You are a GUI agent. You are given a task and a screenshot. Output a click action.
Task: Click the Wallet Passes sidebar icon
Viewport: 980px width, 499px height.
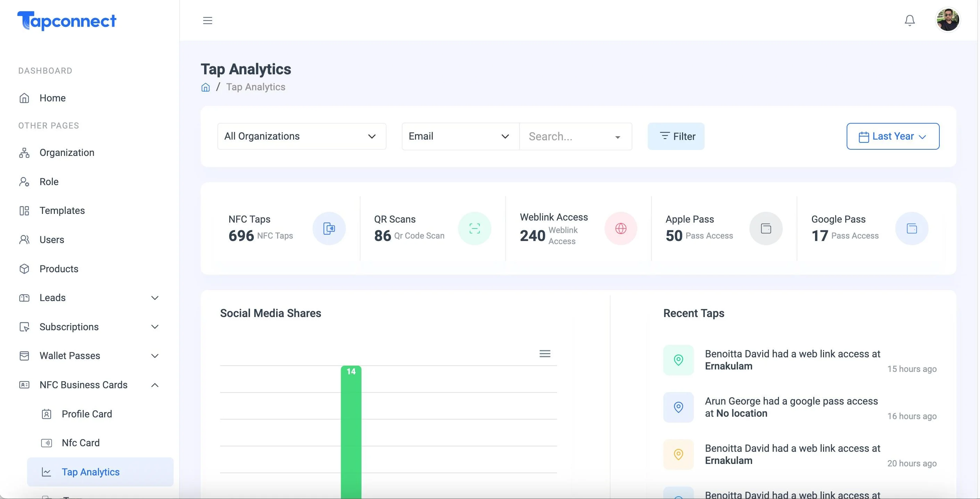pos(24,356)
